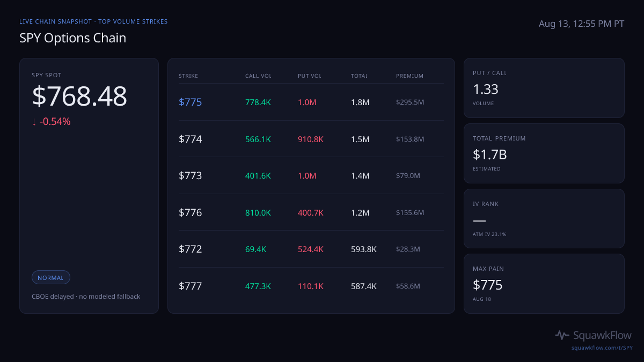Image resolution: width=644 pixels, height=362 pixels.
Task: Open the squawkflow.com/t/SPY link
Action: 602,348
